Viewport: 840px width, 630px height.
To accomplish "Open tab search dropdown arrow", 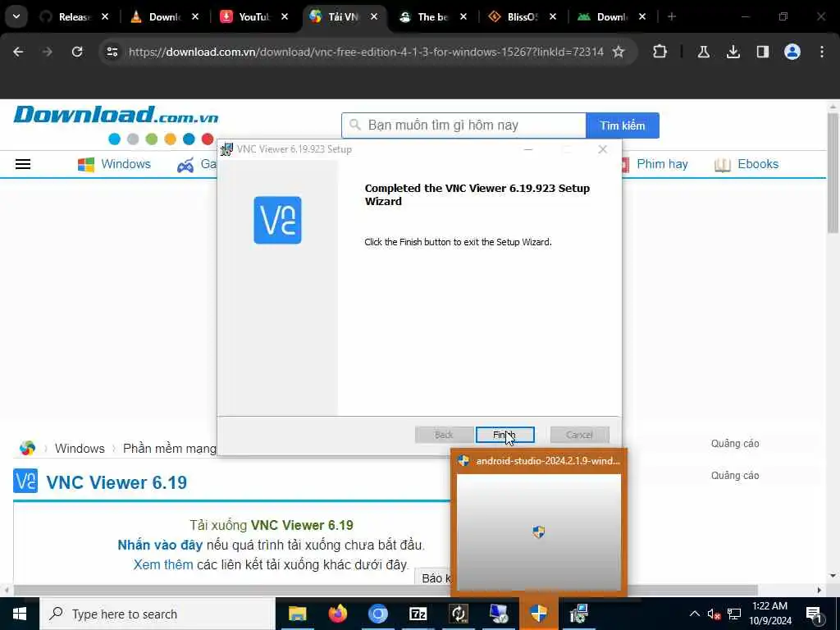I will point(16,16).
